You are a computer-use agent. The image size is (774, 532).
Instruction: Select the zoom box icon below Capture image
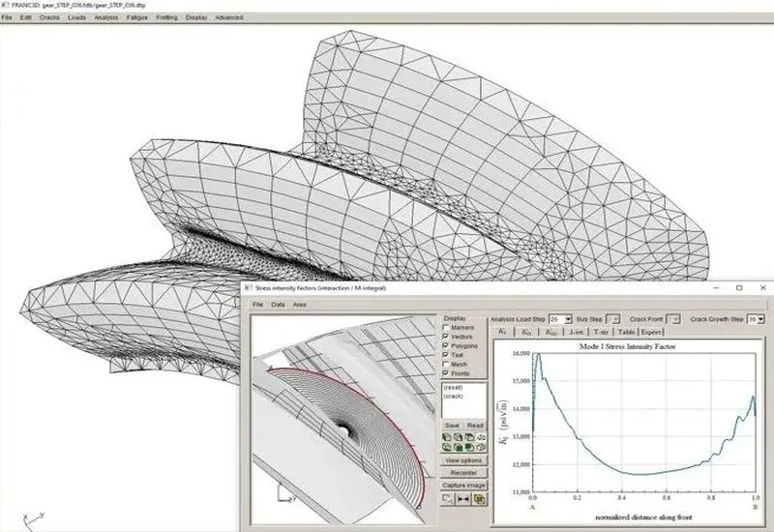click(x=448, y=498)
